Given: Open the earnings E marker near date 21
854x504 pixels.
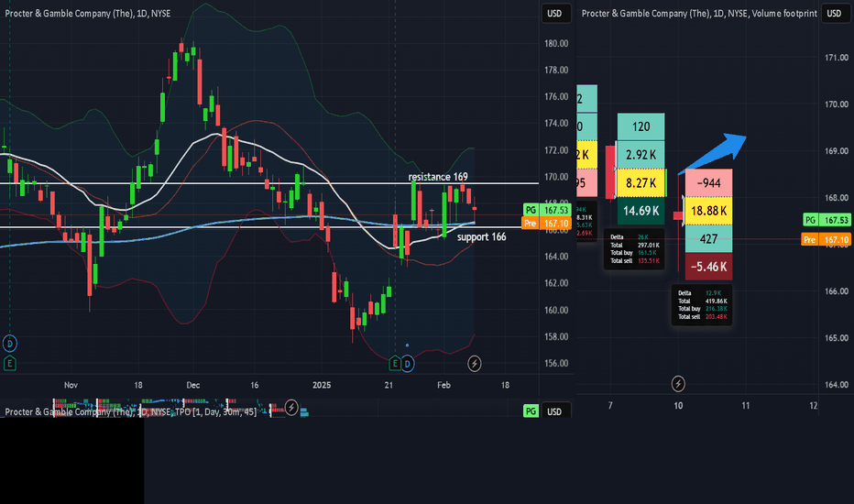Looking at the screenshot, I should point(395,364).
